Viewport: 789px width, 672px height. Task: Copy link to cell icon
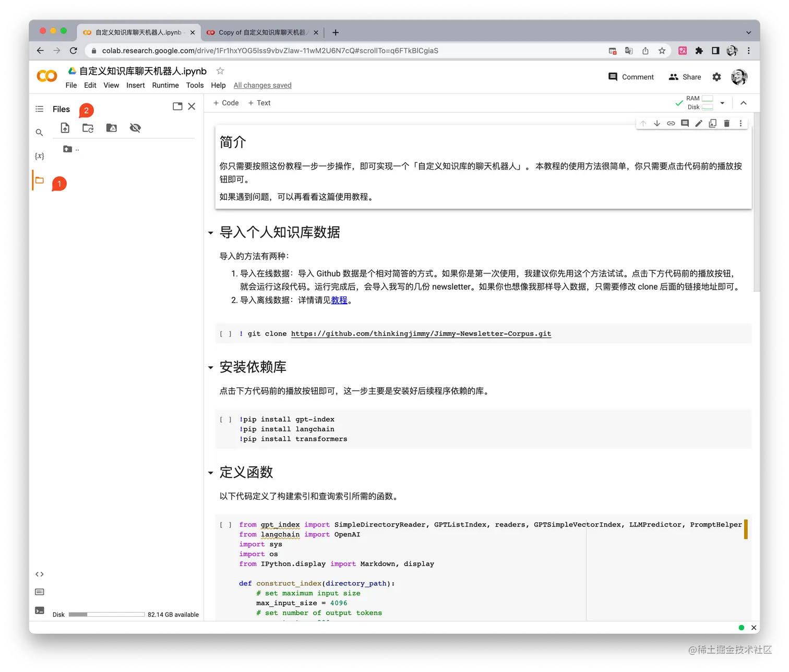(671, 123)
